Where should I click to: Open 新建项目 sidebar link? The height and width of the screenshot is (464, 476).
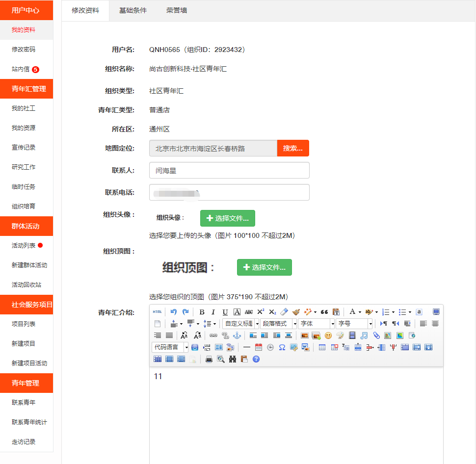(24, 343)
